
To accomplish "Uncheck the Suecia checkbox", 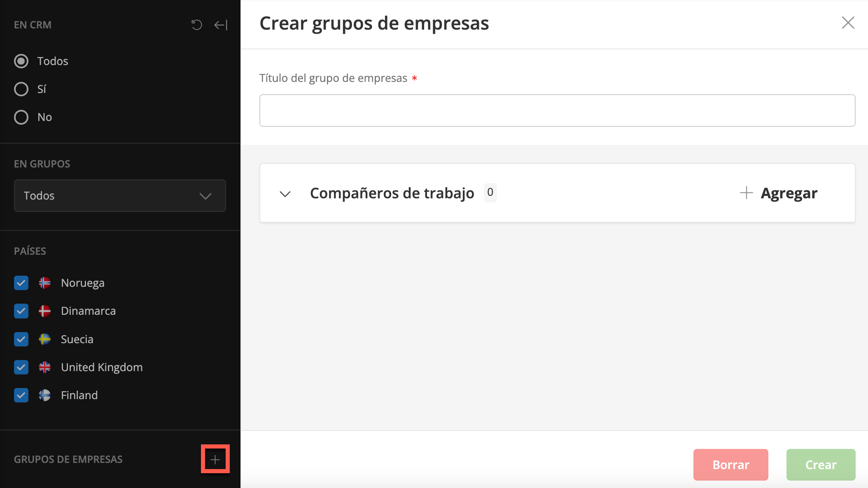I will click(21, 339).
